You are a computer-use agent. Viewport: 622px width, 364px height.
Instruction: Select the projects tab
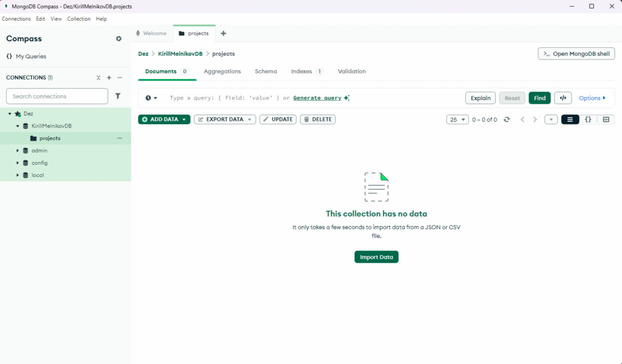pos(194,33)
